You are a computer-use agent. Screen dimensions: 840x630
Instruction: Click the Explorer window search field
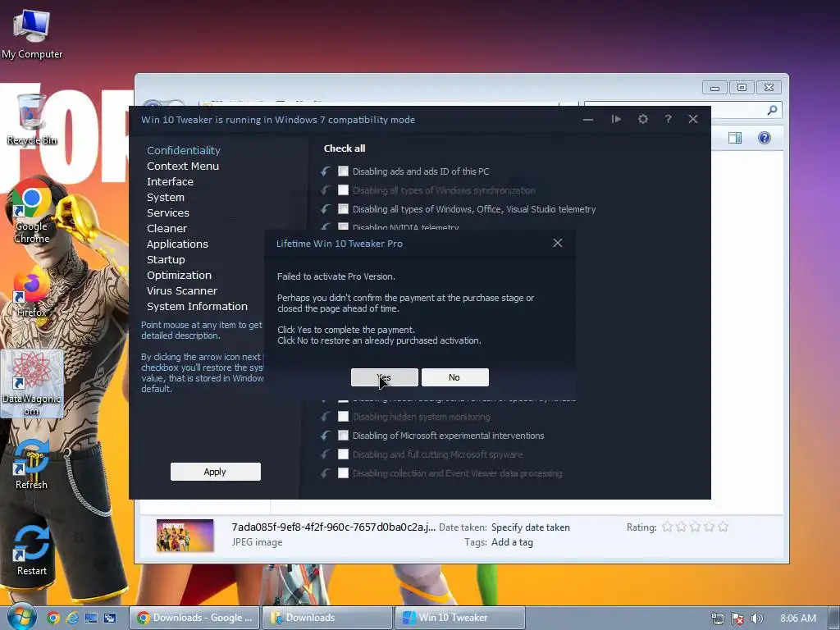tap(683, 110)
